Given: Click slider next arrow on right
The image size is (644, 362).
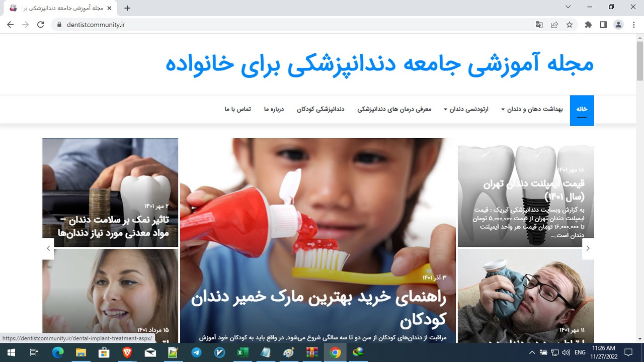Looking at the screenshot, I should [x=588, y=248].
